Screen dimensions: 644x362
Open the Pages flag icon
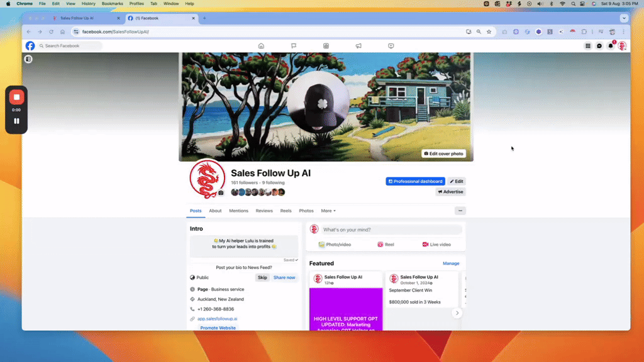(294, 46)
